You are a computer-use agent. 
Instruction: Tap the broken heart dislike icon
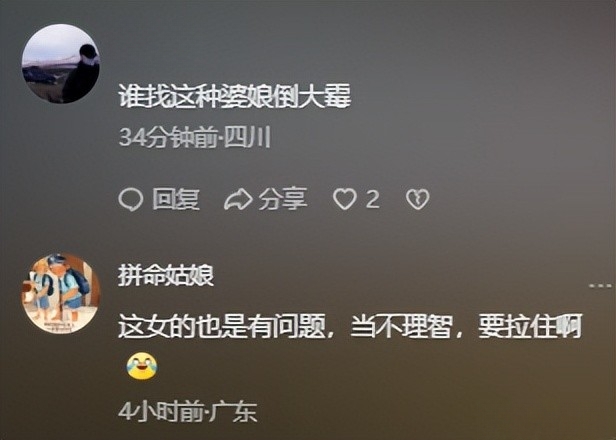[x=417, y=199]
